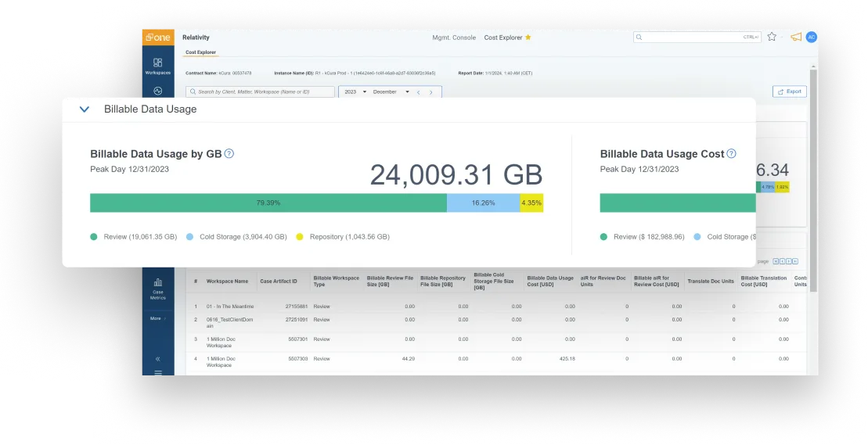Open the 2023 year dropdown
Viewport: 868px width, 445px height.
pos(355,92)
